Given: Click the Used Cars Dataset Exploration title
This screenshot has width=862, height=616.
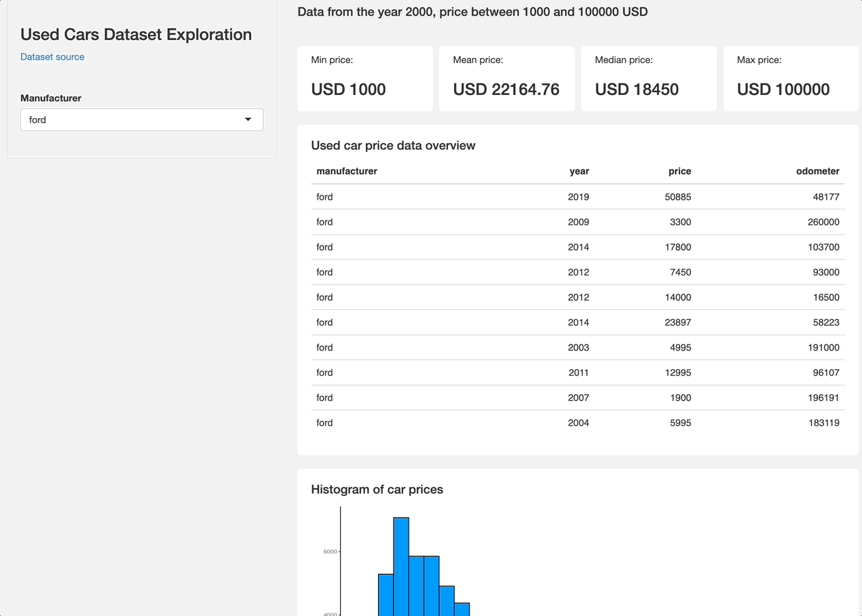Looking at the screenshot, I should (136, 35).
